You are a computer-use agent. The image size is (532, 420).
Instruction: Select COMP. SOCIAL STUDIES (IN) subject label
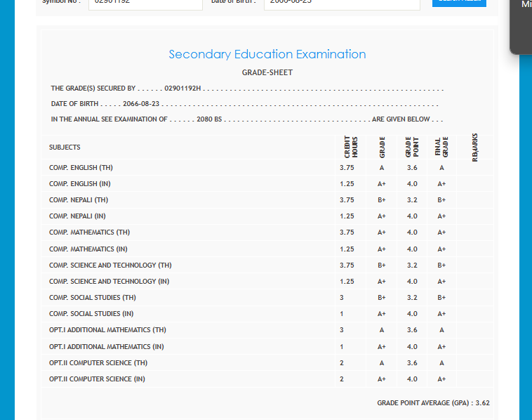coord(91,314)
